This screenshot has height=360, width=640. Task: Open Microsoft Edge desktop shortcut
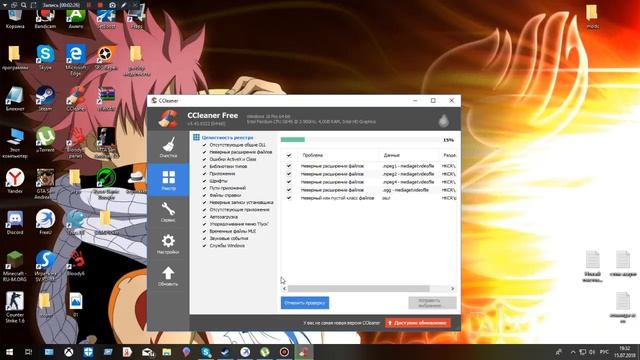pyautogui.click(x=76, y=60)
